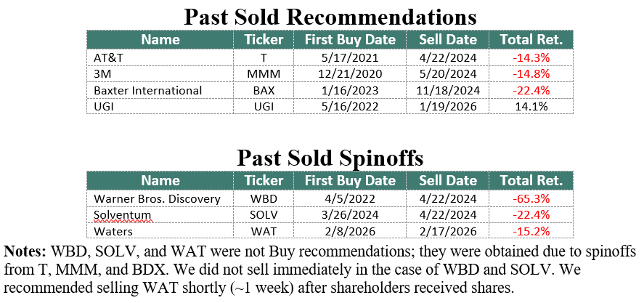Click the 3/26/2024 first buy date cell
This screenshot has width=644, height=303.
tap(350, 215)
